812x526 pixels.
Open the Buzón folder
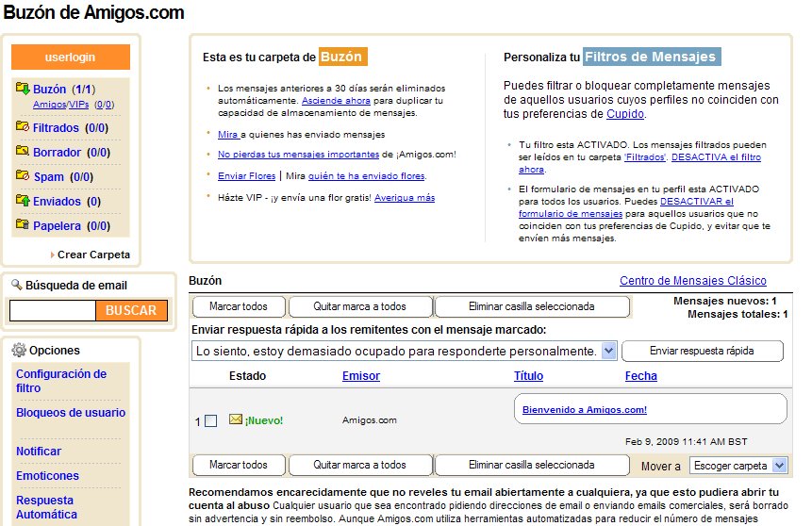click(x=49, y=89)
